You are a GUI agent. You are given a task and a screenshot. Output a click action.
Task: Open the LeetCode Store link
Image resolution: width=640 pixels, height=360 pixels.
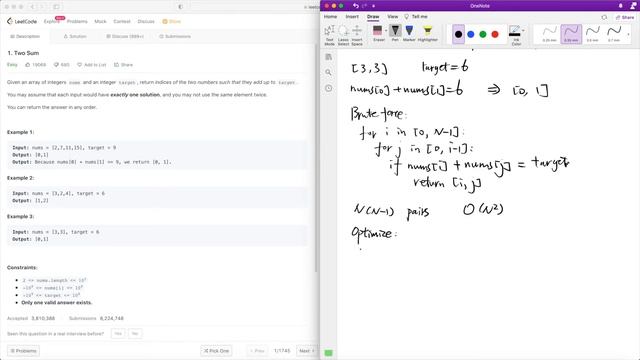[172, 21]
